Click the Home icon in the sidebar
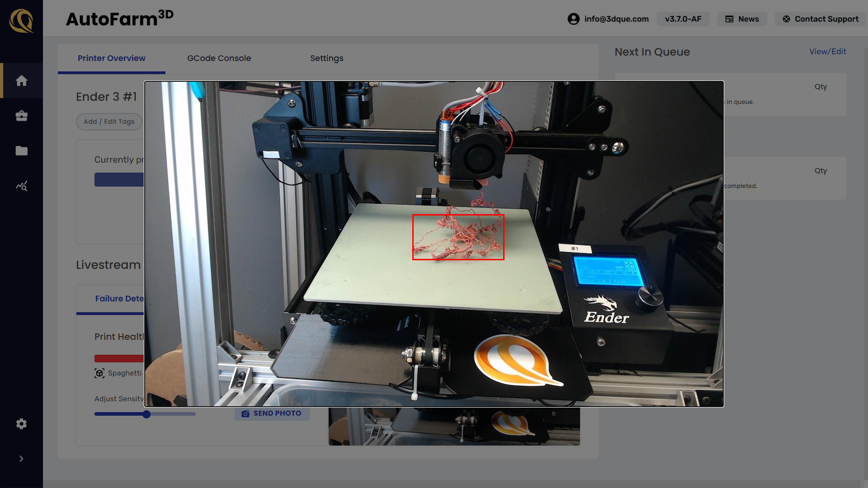Screen dimensions: 868x488 coord(21,80)
